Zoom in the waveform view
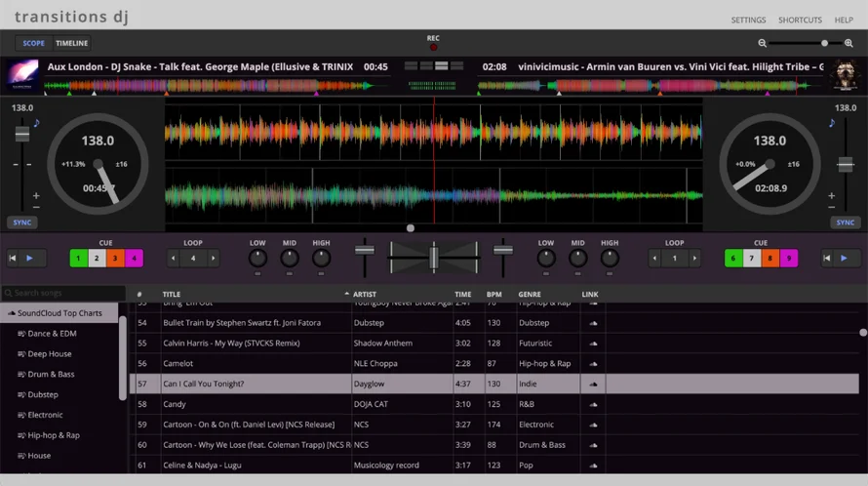This screenshot has width=868, height=486. (x=848, y=43)
